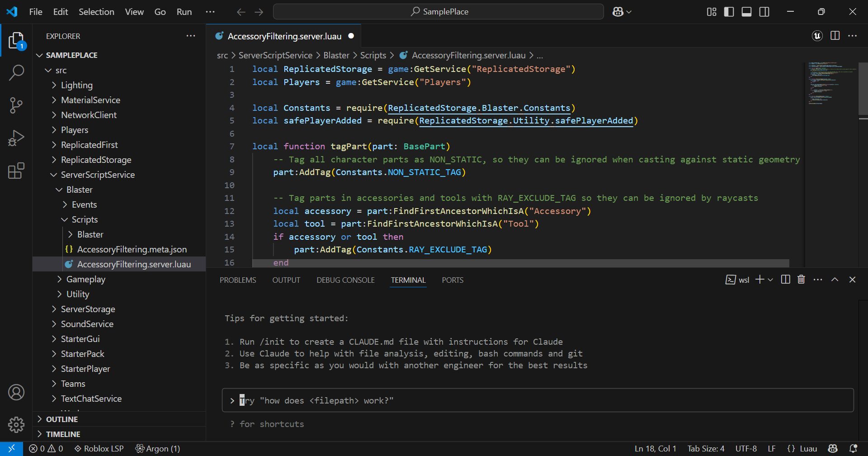Open the Extensions view
This screenshot has height=456, width=868.
16,171
